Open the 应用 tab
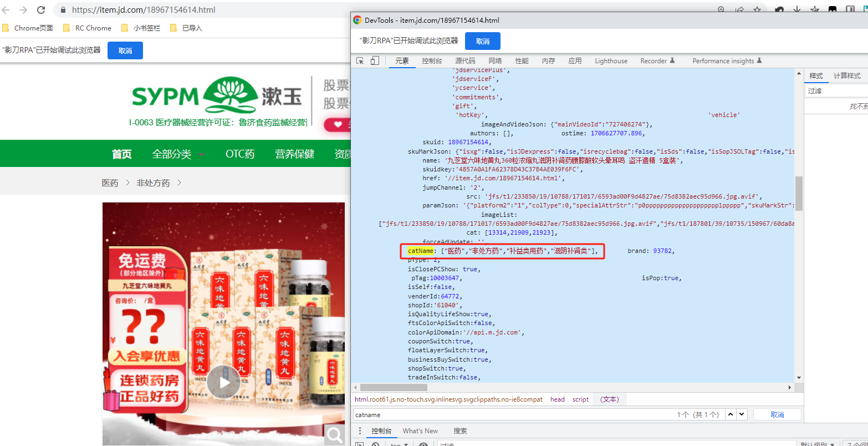This screenshot has height=446, width=868. click(575, 61)
